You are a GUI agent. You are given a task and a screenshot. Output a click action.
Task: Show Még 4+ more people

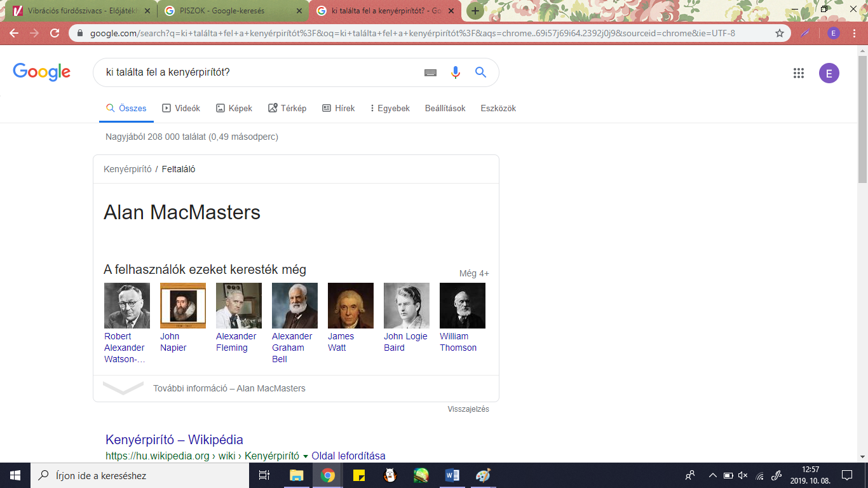coord(474,274)
